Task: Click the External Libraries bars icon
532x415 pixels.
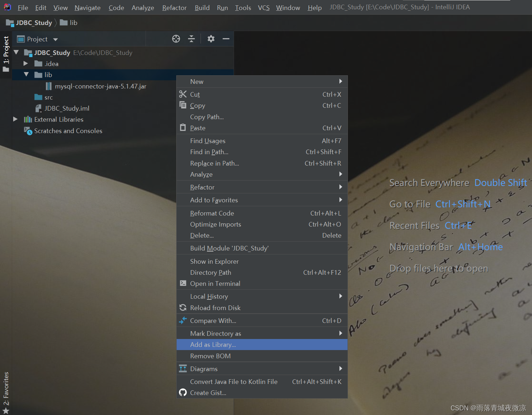Action: point(28,119)
